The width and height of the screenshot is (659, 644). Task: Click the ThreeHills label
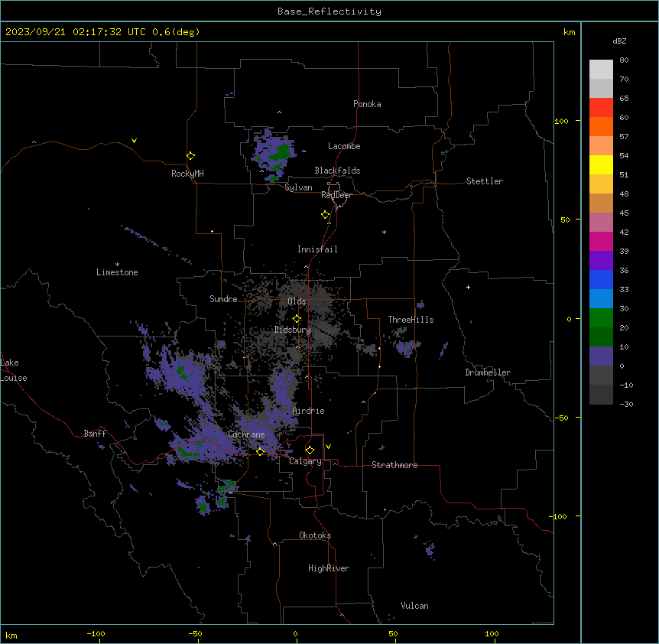point(411,320)
